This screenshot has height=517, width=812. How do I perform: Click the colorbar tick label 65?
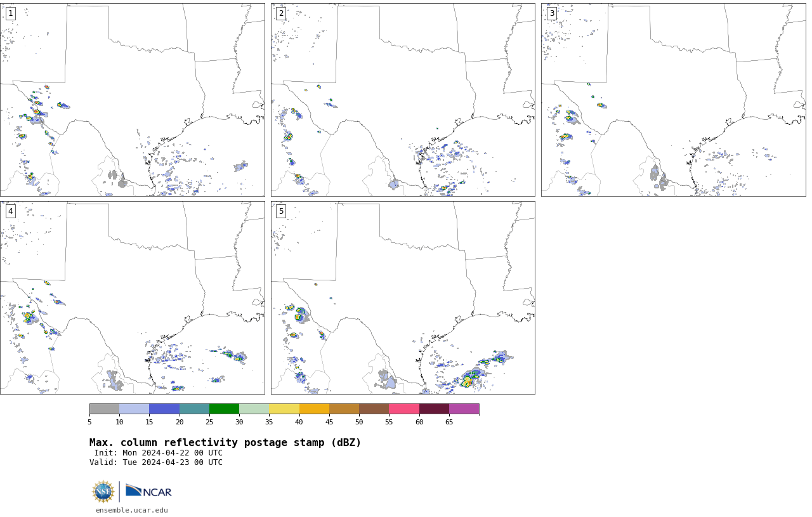point(449,422)
